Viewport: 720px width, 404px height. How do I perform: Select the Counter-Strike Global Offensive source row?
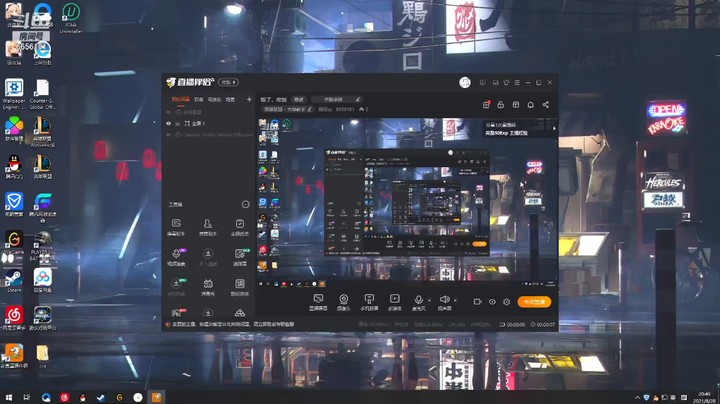pos(208,135)
